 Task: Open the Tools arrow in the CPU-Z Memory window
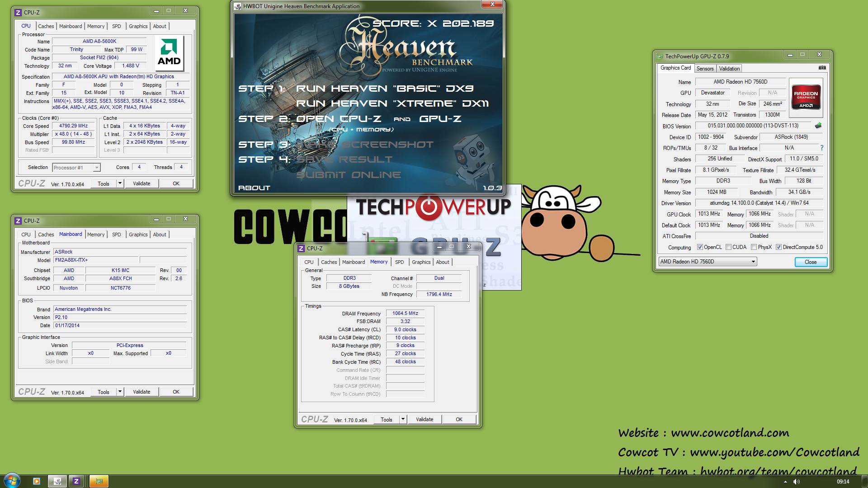click(x=403, y=419)
